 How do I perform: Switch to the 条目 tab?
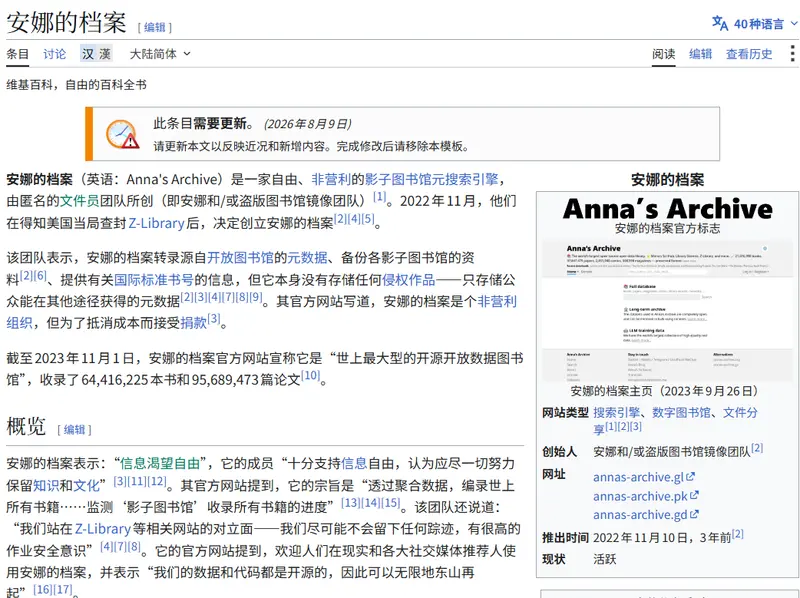[x=17, y=54]
